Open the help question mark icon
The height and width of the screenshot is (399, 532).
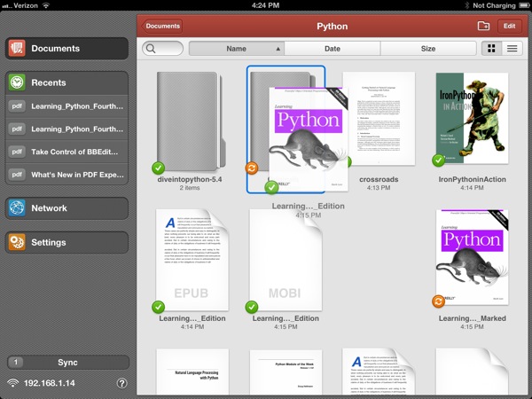click(121, 383)
